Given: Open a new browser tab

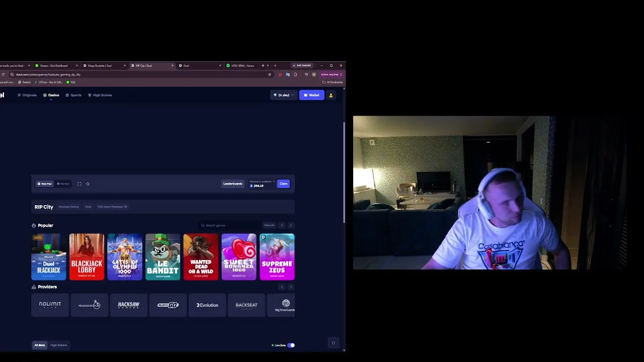Looking at the screenshot, I should [275, 65].
